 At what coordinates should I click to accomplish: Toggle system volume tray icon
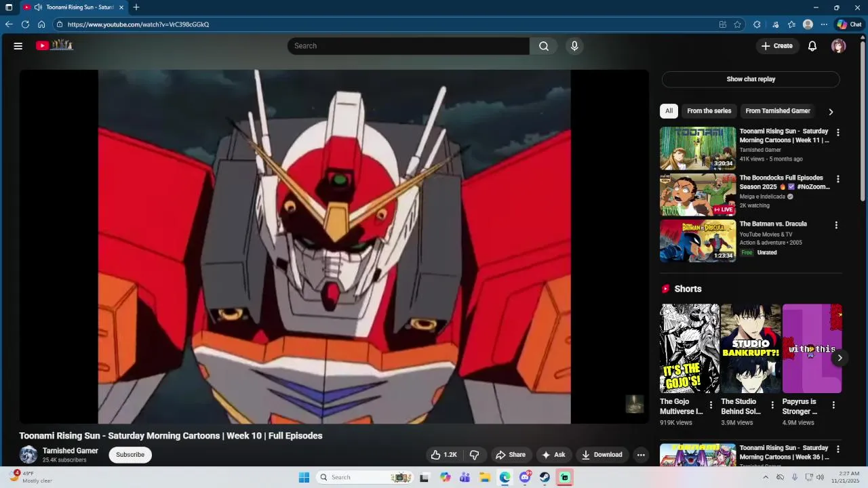click(x=821, y=477)
